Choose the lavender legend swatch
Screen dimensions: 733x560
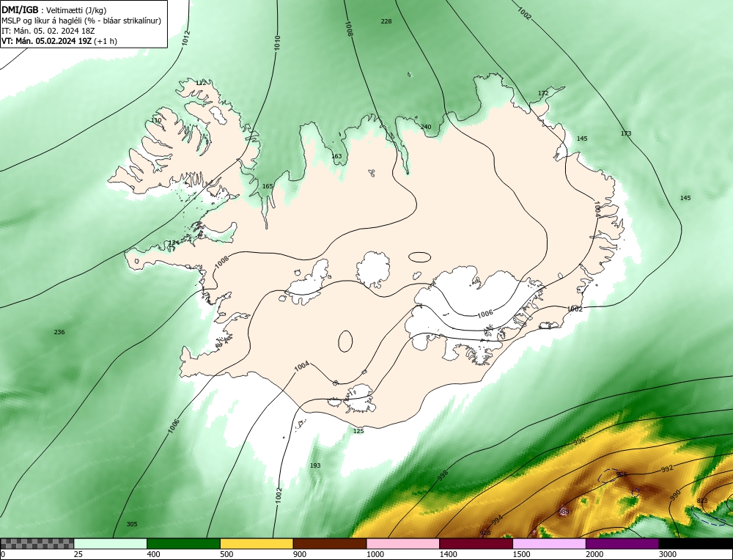click(x=549, y=544)
